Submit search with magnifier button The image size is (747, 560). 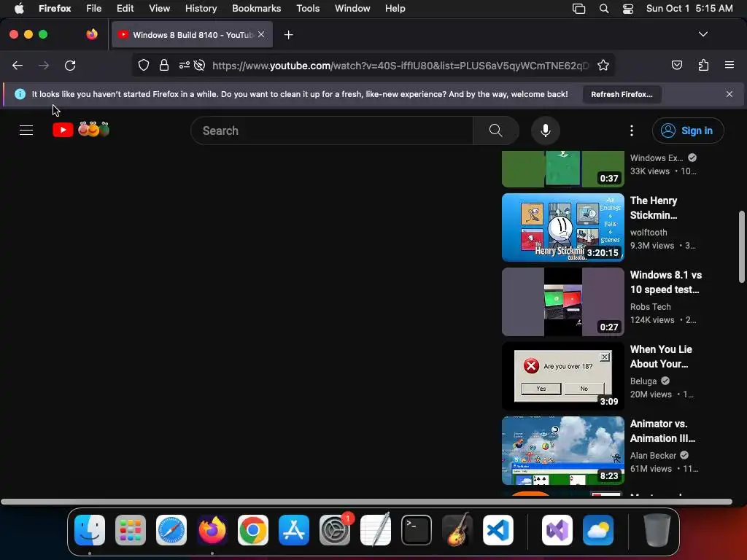496,131
